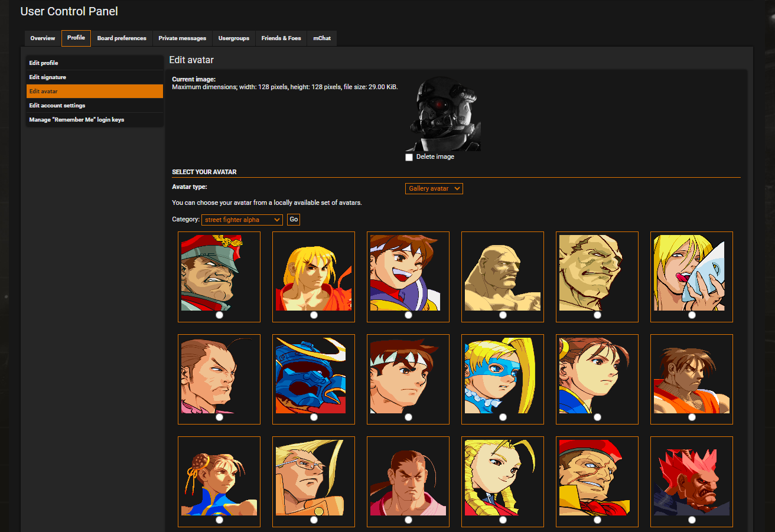The height and width of the screenshot is (532, 775).
Task: Open Manage Remember Me login keys
Action: [95, 119]
